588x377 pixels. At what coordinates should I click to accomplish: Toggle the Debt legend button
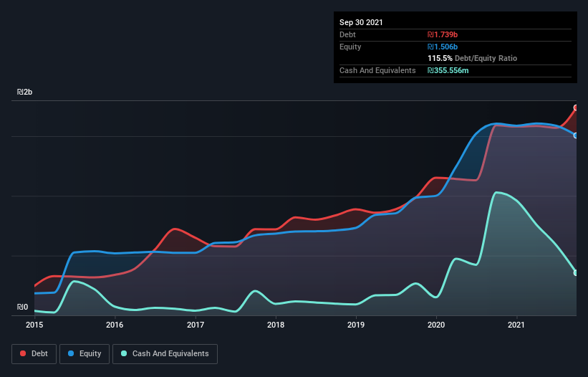click(x=34, y=354)
